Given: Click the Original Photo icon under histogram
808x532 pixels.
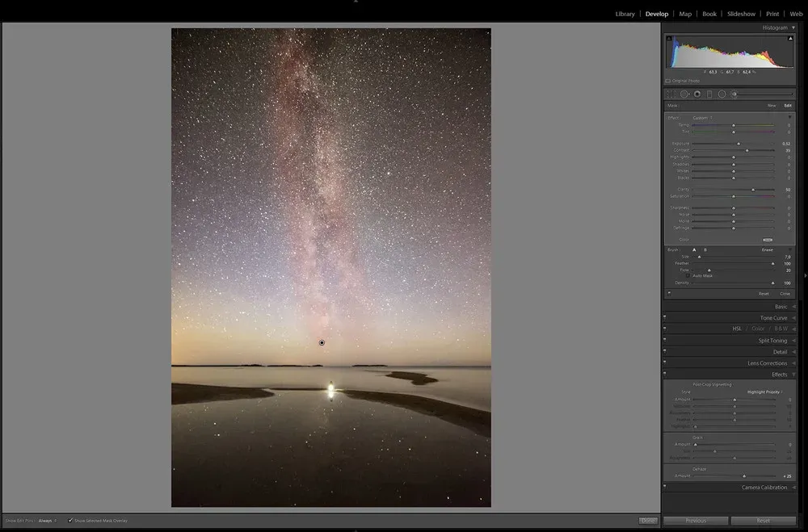Looking at the screenshot, I should click(x=668, y=81).
